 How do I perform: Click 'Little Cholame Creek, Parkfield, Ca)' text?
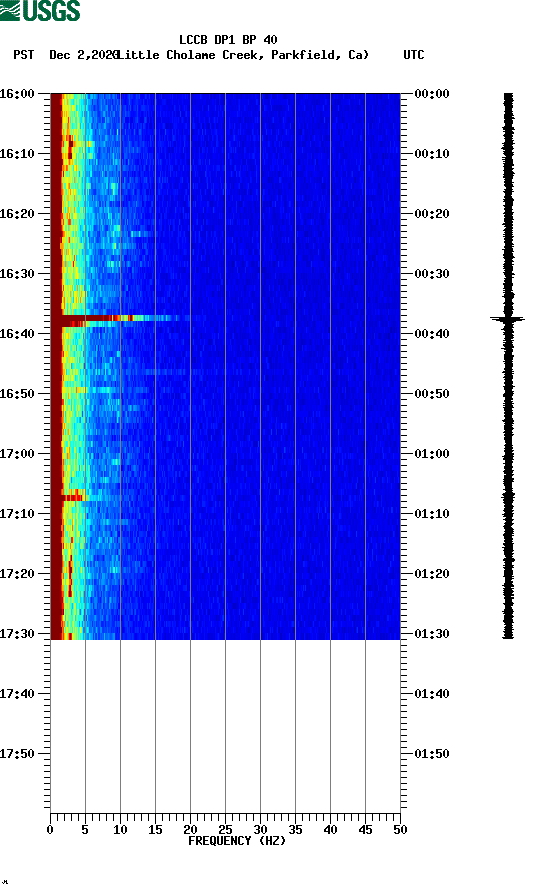coord(243,55)
